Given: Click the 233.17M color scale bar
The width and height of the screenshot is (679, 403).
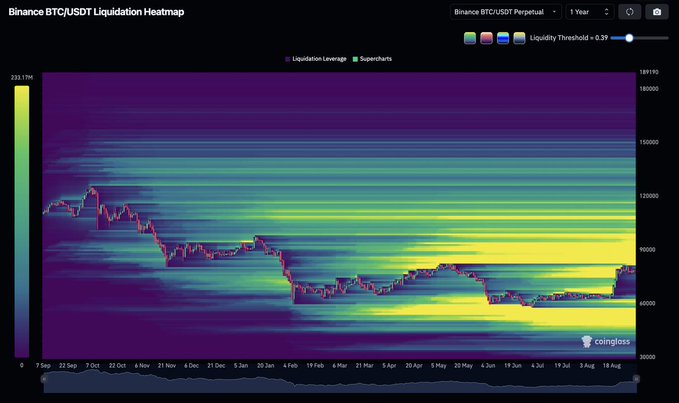Looking at the screenshot, I should (x=22, y=221).
